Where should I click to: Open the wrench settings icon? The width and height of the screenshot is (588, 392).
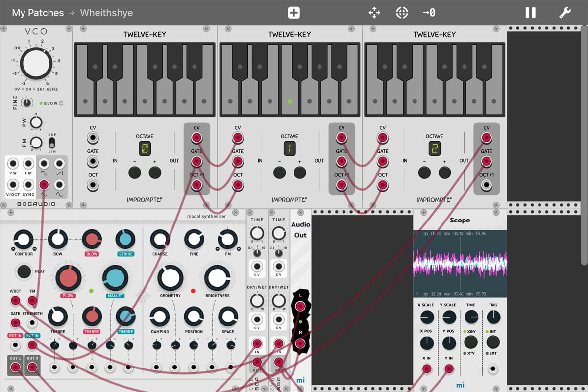pyautogui.click(x=565, y=13)
